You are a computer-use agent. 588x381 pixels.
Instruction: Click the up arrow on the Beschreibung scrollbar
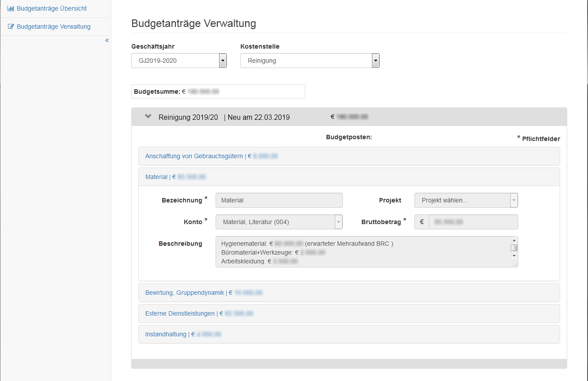(x=514, y=241)
